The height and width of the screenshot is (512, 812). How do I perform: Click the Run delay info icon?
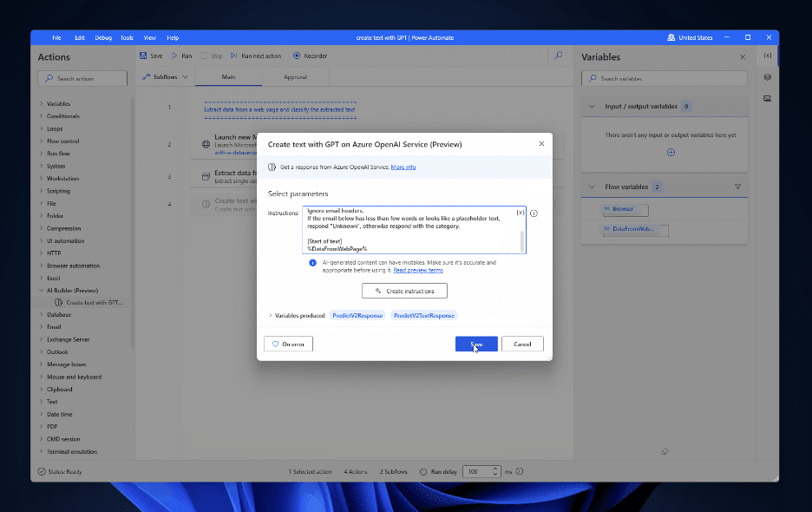pyautogui.click(x=520, y=471)
